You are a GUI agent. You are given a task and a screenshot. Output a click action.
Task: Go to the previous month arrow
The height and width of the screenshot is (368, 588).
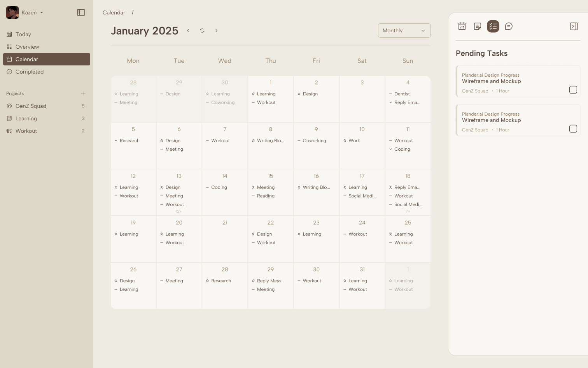[188, 31]
